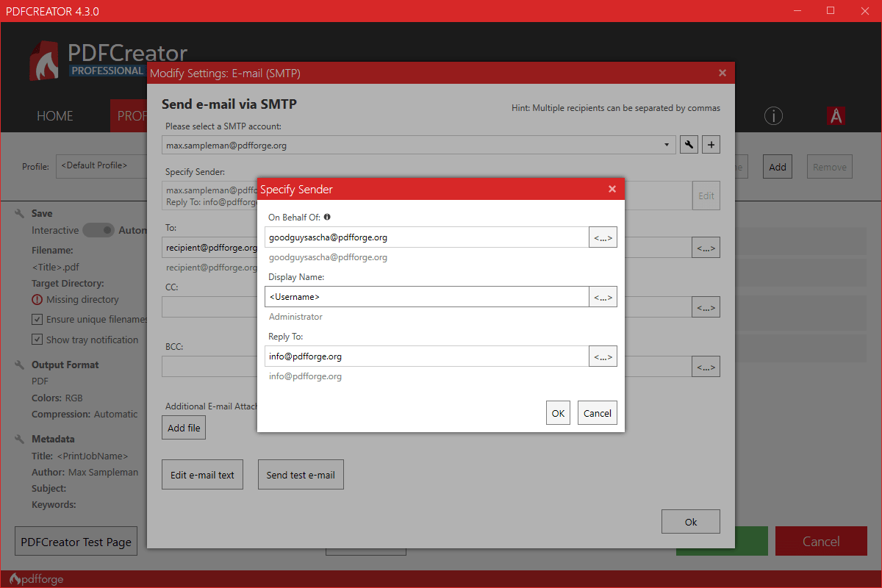Screen dimensions: 882x588
Task: Click the Display Name field with <Username>
Action: (x=427, y=297)
